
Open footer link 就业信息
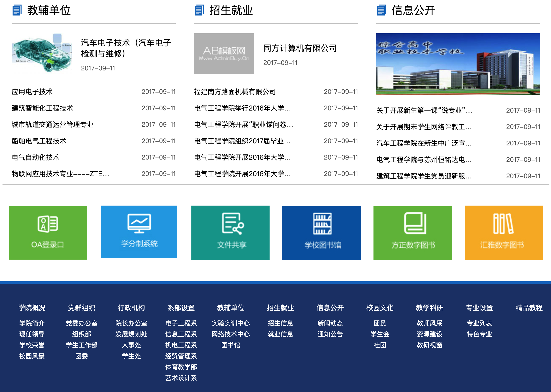(x=281, y=334)
